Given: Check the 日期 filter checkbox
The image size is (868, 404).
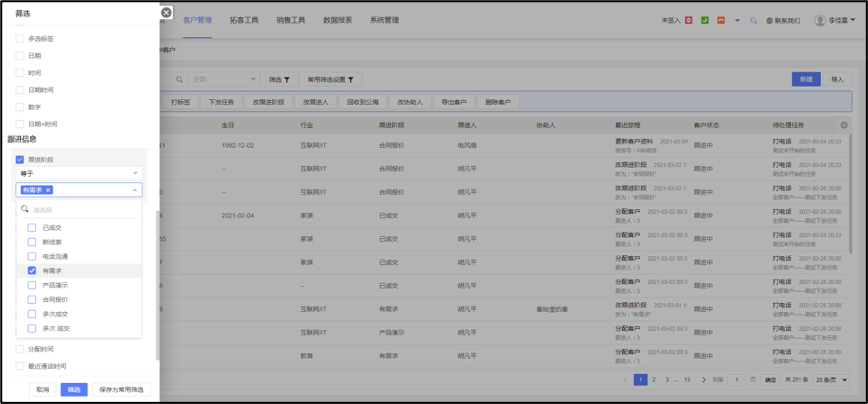Looking at the screenshot, I should point(20,56).
